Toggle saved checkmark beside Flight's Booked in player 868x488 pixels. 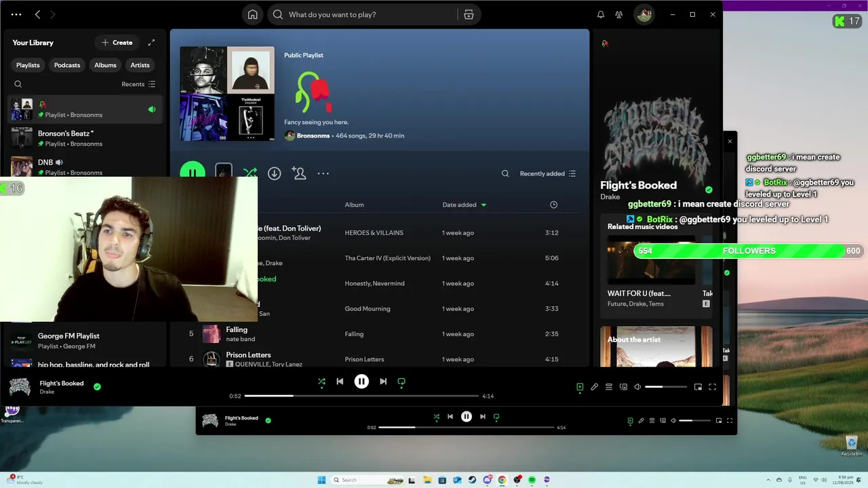(x=97, y=387)
